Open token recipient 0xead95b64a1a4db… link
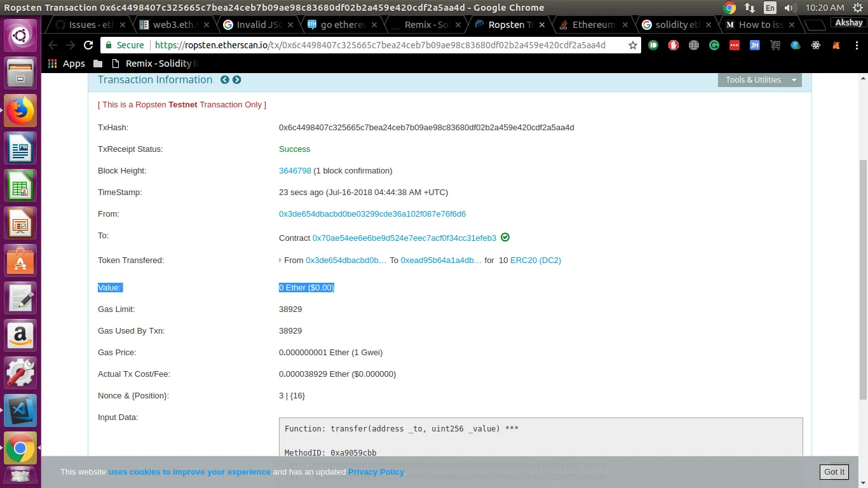Image resolution: width=868 pixels, height=488 pixels. pyautogui.click(x=442, y=261)
